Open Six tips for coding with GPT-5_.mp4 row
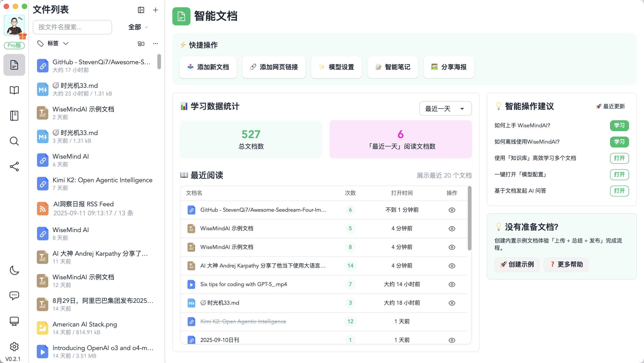The image size is (644, 363). coord(324,285)
